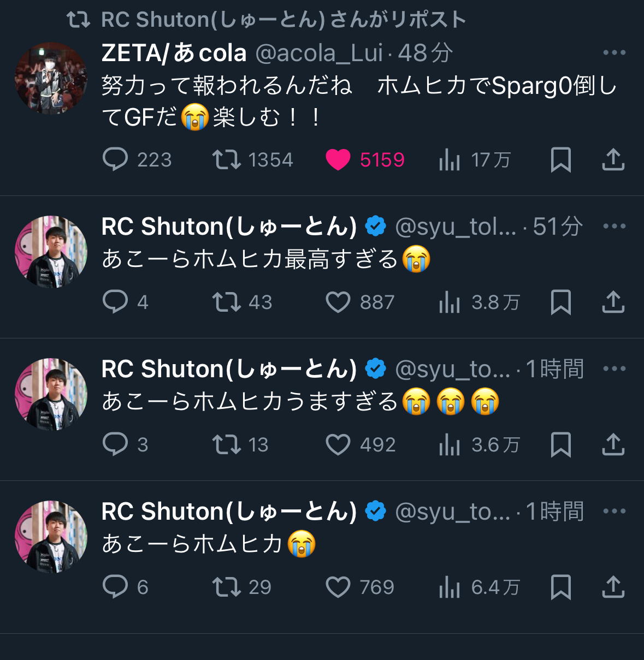The height and width of the screenshot is (660, 644).
Task: Reply to the tweet with 6 comments
Action: (115, 587)
